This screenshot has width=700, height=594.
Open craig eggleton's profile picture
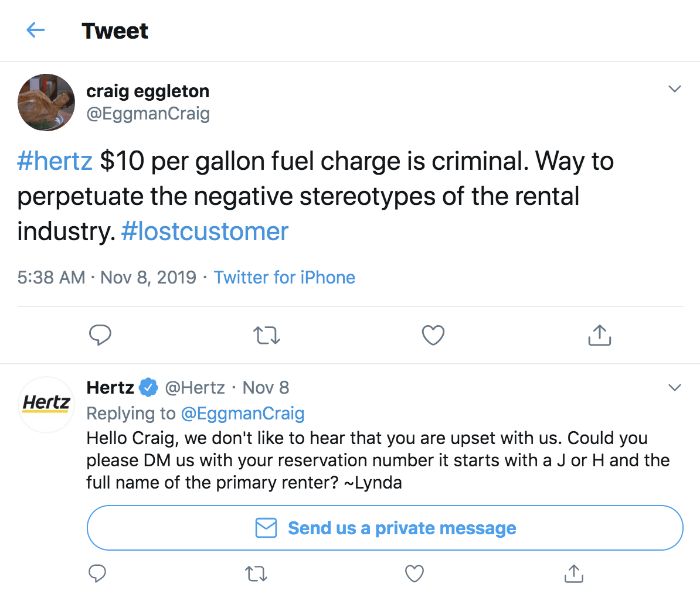tap(46, 103)
